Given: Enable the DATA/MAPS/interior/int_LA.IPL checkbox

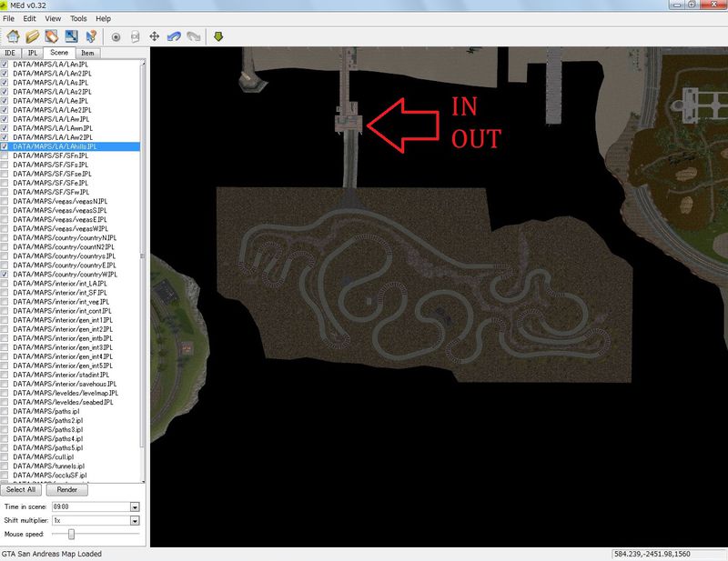Looking at the screenshot, I should tap(5, 283).
